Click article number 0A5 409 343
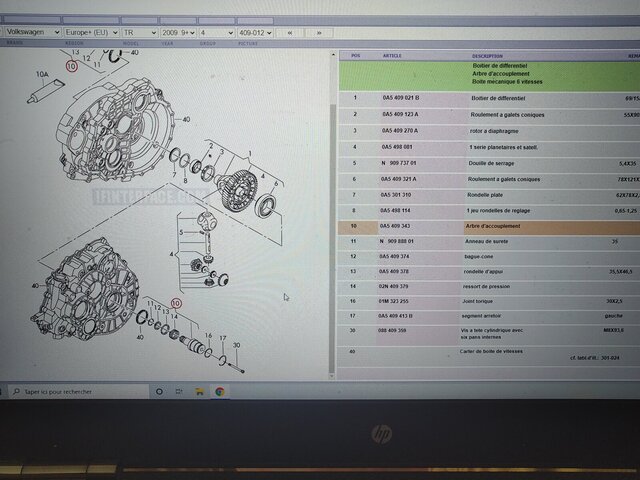Screen dimensions: 640x480 395,226
